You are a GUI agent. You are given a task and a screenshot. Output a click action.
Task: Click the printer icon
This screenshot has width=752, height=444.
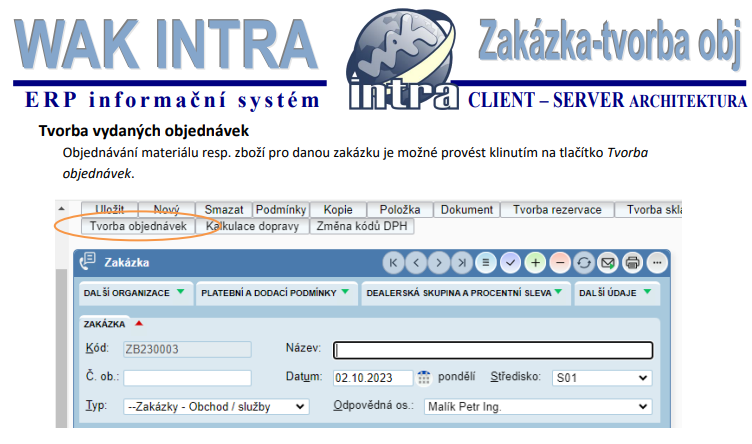tap(632, 263)
